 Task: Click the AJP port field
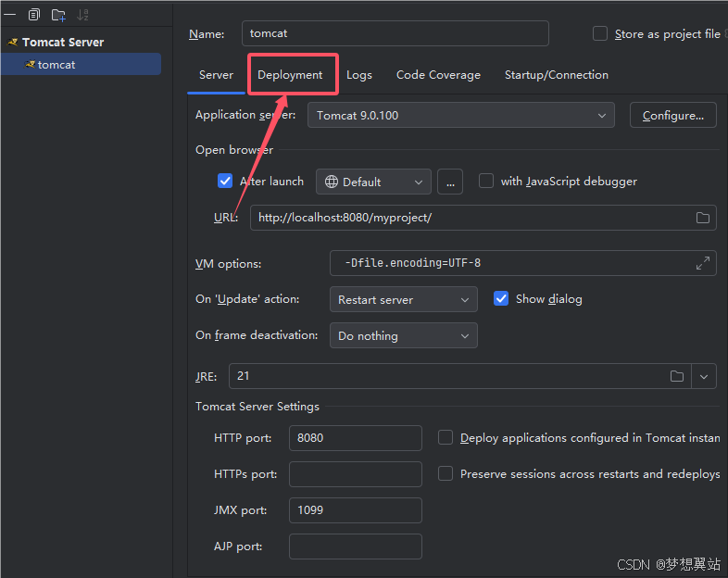click(x=355, y=547)
